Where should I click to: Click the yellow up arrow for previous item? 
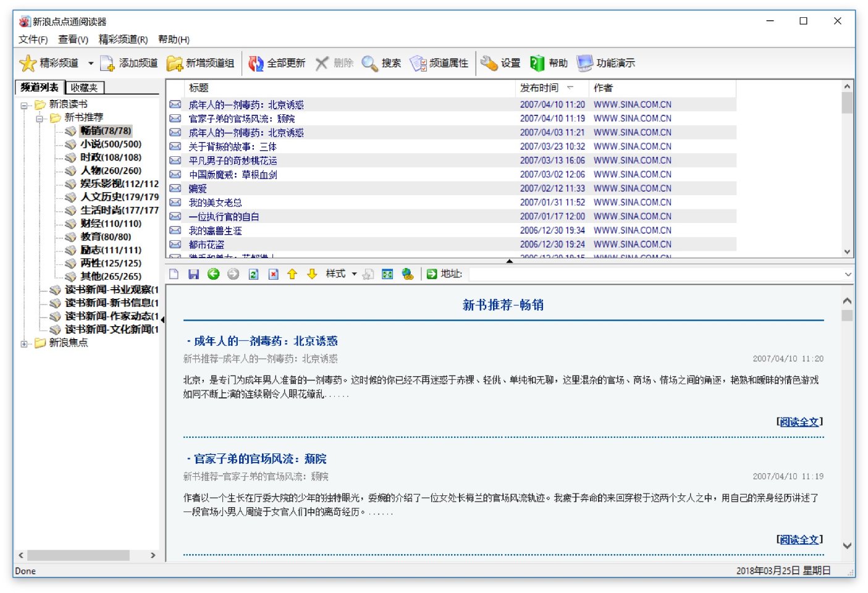[292, 274]
